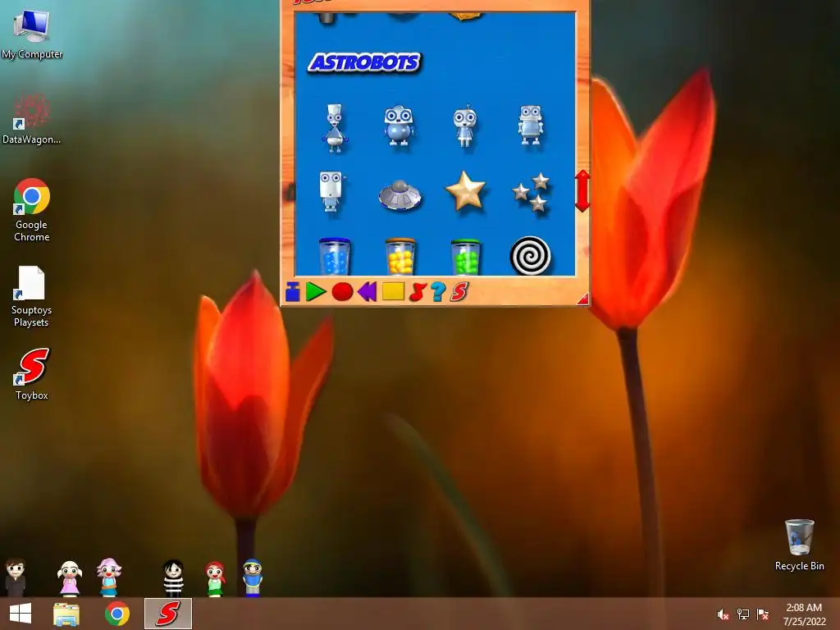The height and width of the screenshot is (630, 840).
Task: Click the dark-suited boy doll toy
Action: (x=16, y=577)
